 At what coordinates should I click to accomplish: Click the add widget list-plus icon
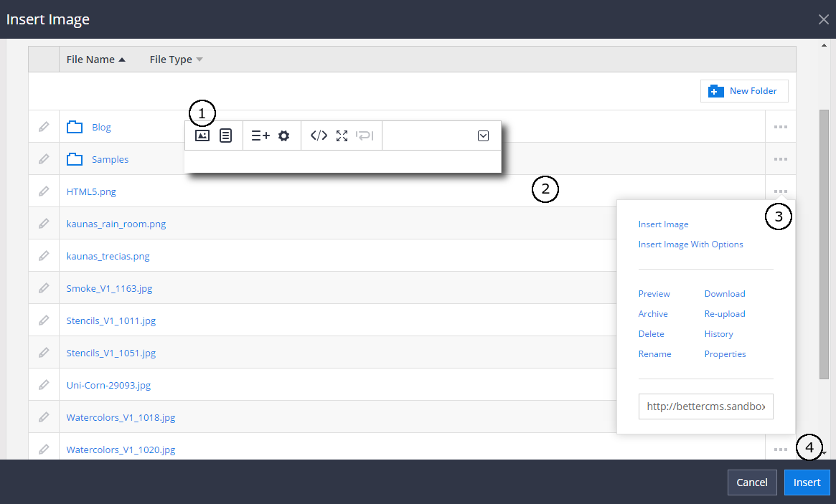coord(260,135)
